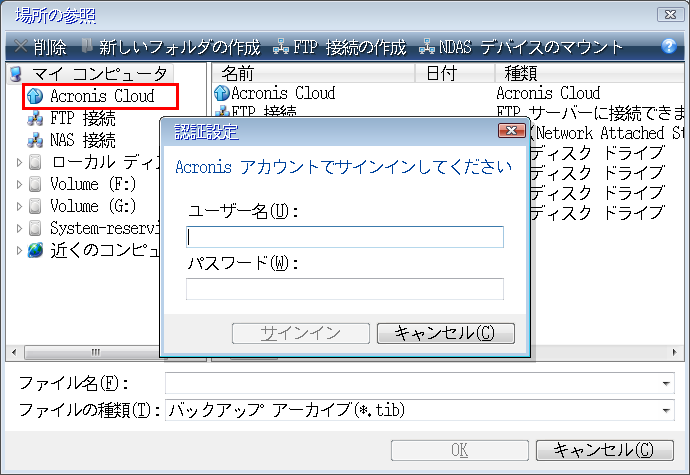690x475 pixels.
Task: Click the NDAS device mount icon
Action: point(427,46)
